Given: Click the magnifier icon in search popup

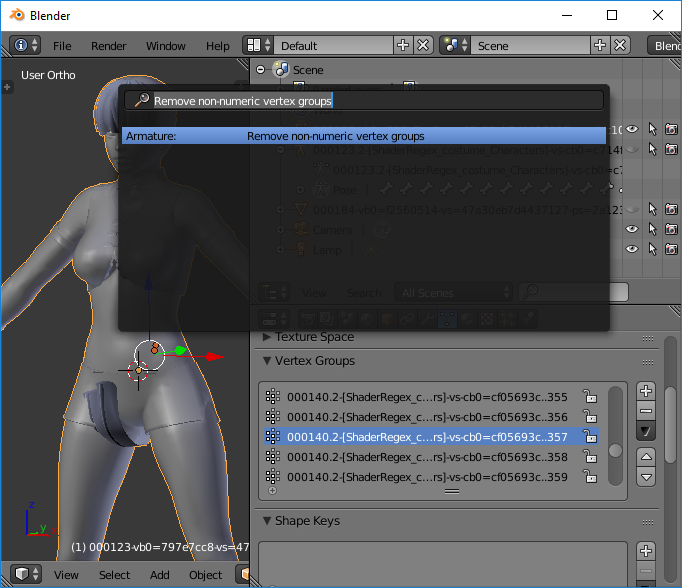Looking at the screenshot, I should [x=141, y=100].
